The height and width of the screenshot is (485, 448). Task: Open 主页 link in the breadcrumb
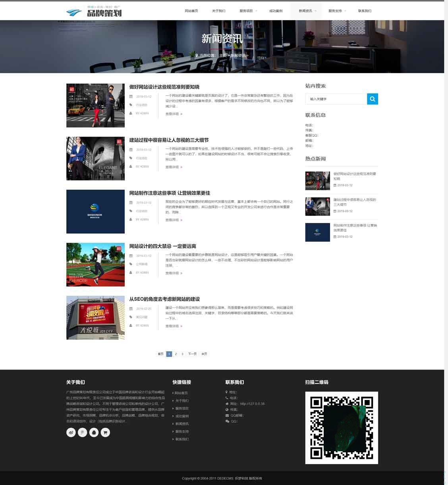click(x=222, y=56)
